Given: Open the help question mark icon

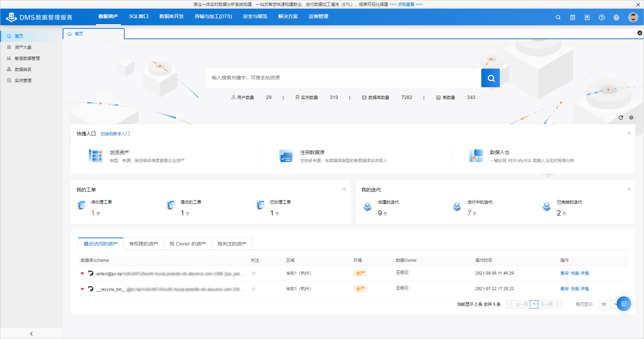Looking at the screenshot, I should (x=602, y=17).
